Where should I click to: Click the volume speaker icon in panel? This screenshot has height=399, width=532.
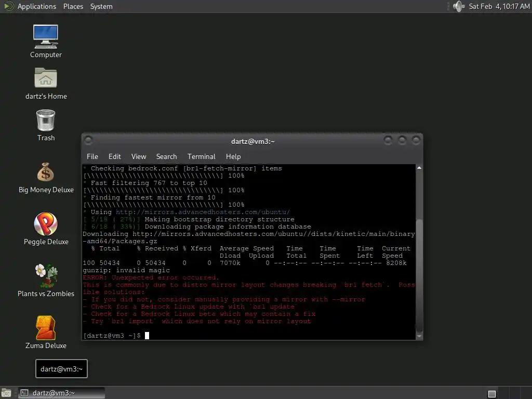click(458, 6)
